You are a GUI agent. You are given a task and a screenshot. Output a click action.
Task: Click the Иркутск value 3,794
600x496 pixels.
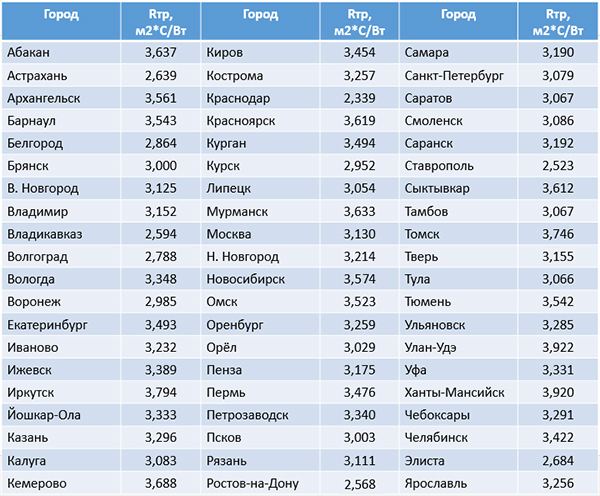tap(161, 392)
